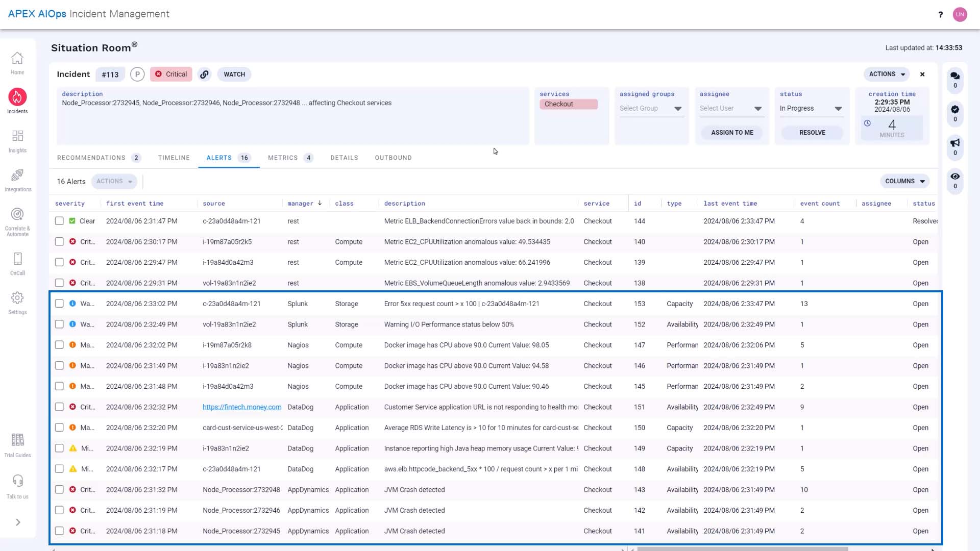Screen dimensions: 980x551
Task: Select checkbox for alert 144 row
Action: [x=59, y=221]
